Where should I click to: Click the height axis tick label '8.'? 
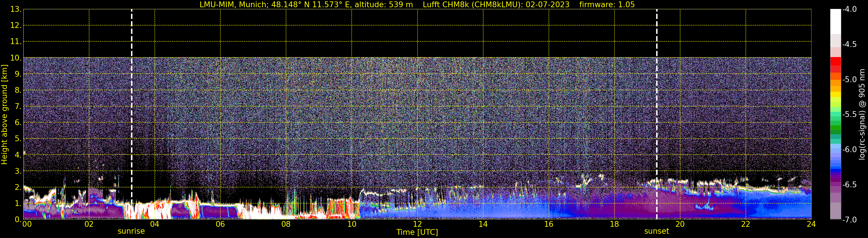[18, 90]
